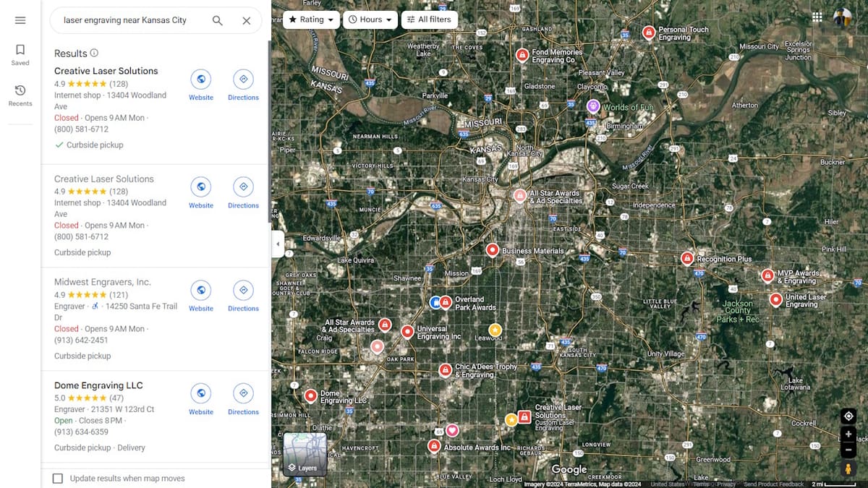Click yellow star marker near Leawood
This screenshot has width=868, height=488.
coord(495,329)
